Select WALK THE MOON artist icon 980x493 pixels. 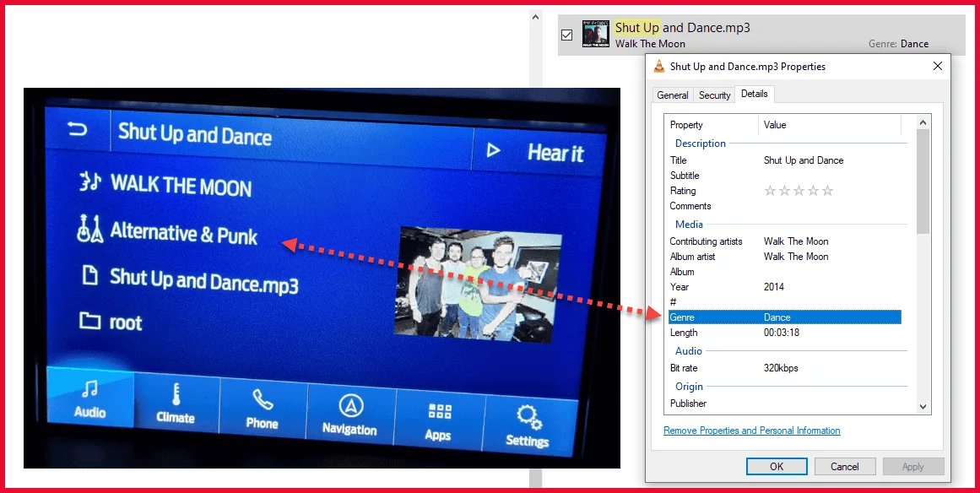coord(90,181)
